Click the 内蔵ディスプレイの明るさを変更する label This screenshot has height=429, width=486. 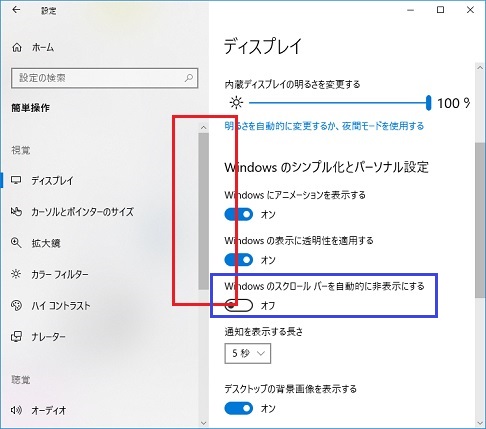click(292, 84)
